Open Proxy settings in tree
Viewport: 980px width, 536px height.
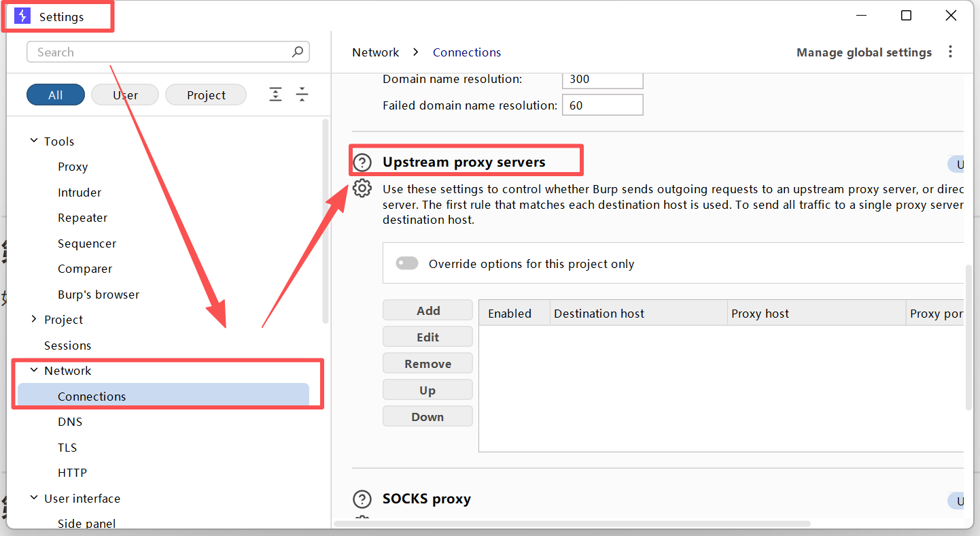[73, 167]
